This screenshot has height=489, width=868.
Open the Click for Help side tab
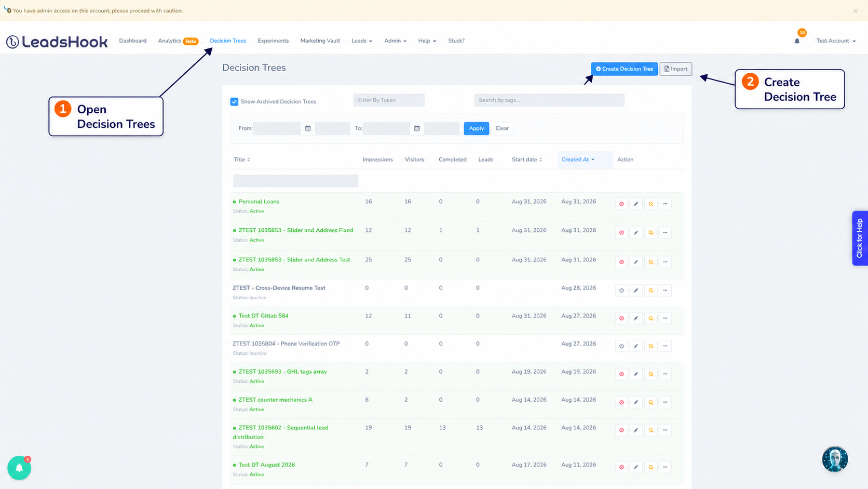pyautogui.click(x=860, y=238)
